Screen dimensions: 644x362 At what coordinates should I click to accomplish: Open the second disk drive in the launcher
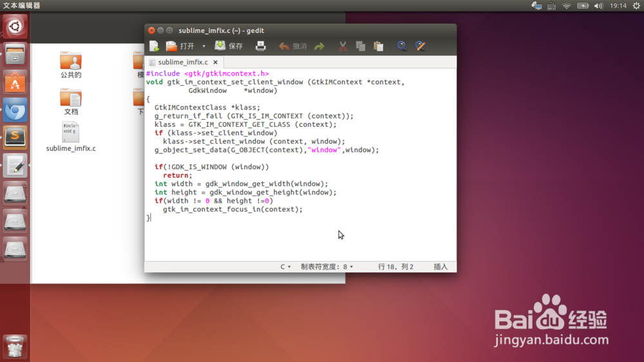pos(15,221)
